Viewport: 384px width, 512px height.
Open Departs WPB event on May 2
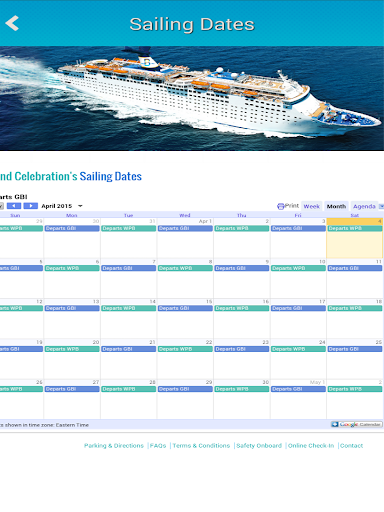[x=355, y=389]
